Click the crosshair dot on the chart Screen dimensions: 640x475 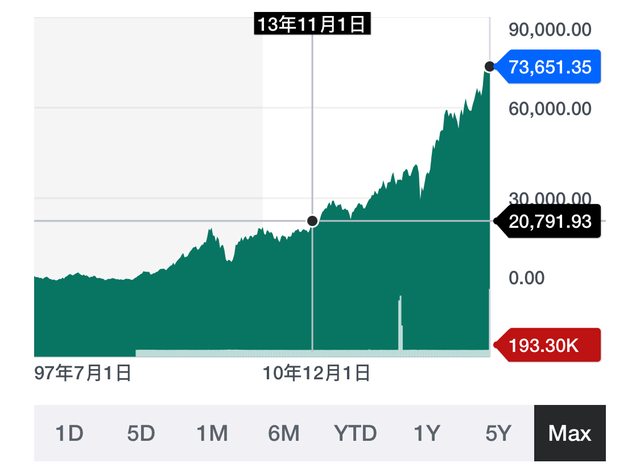[x=312, y=220]
